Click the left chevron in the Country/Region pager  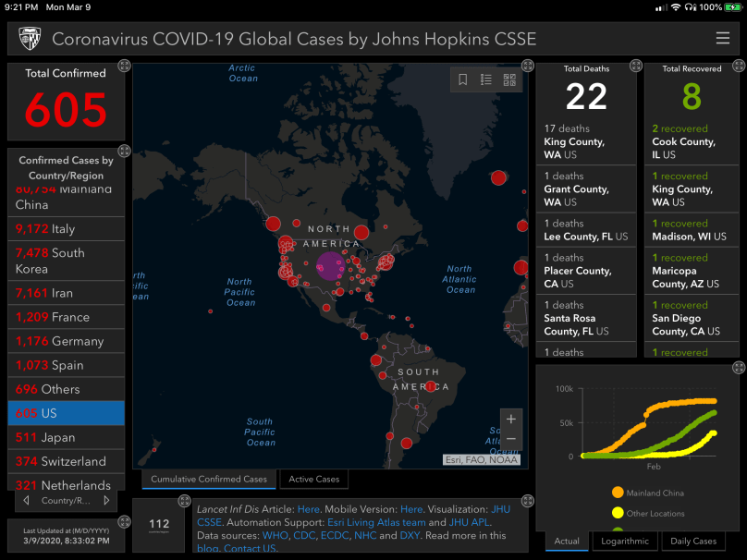[26, 500]
